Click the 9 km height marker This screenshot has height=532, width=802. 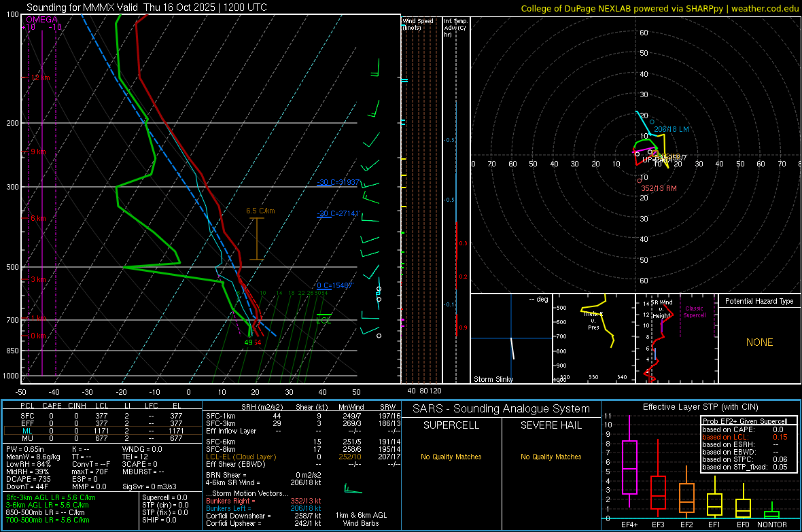37,152
